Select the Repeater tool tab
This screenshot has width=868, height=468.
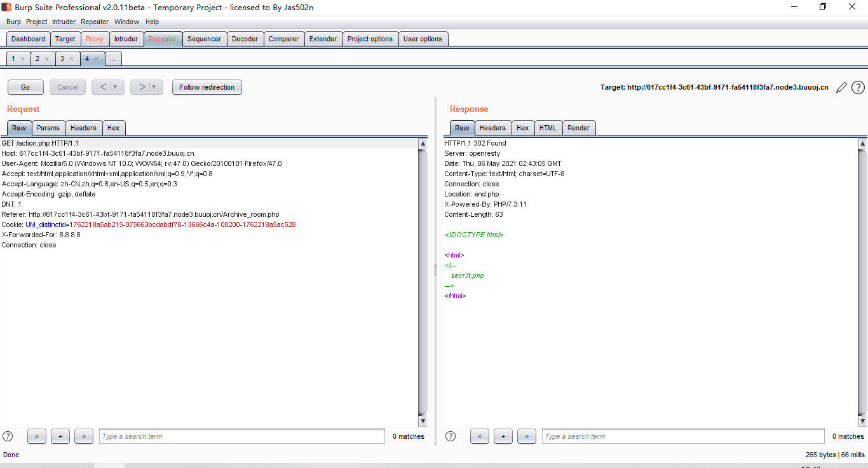click(x=163, y=39)
